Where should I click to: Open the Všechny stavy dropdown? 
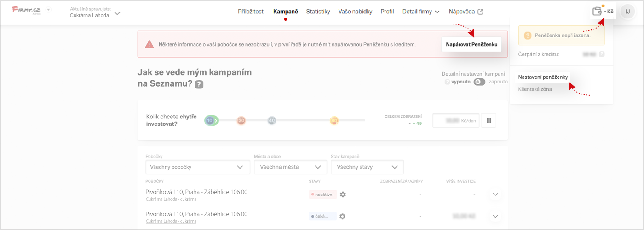(367, 167)
